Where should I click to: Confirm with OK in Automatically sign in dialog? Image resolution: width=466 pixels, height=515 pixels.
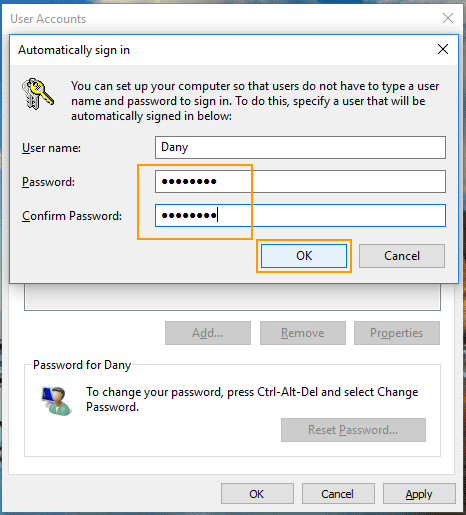pos(304,256)
